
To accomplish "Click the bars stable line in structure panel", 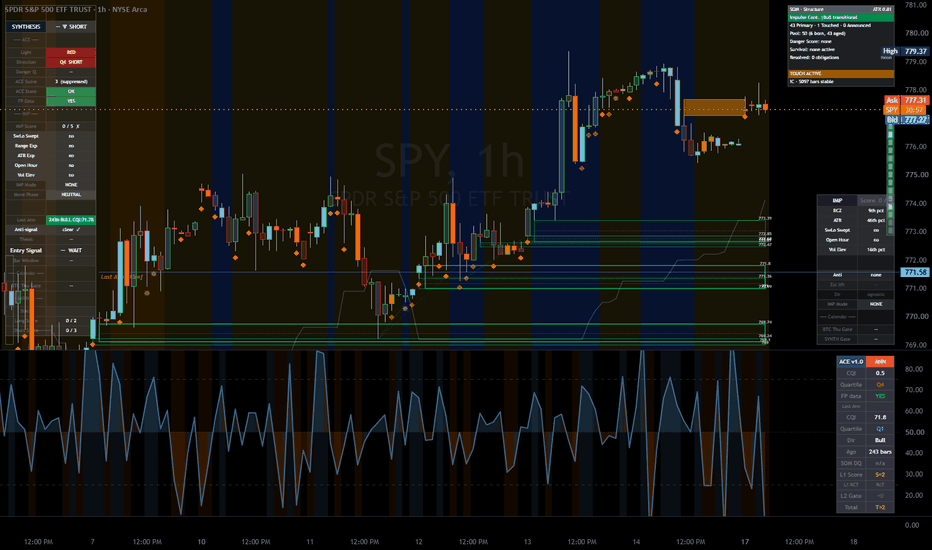I will coord(812,81).
